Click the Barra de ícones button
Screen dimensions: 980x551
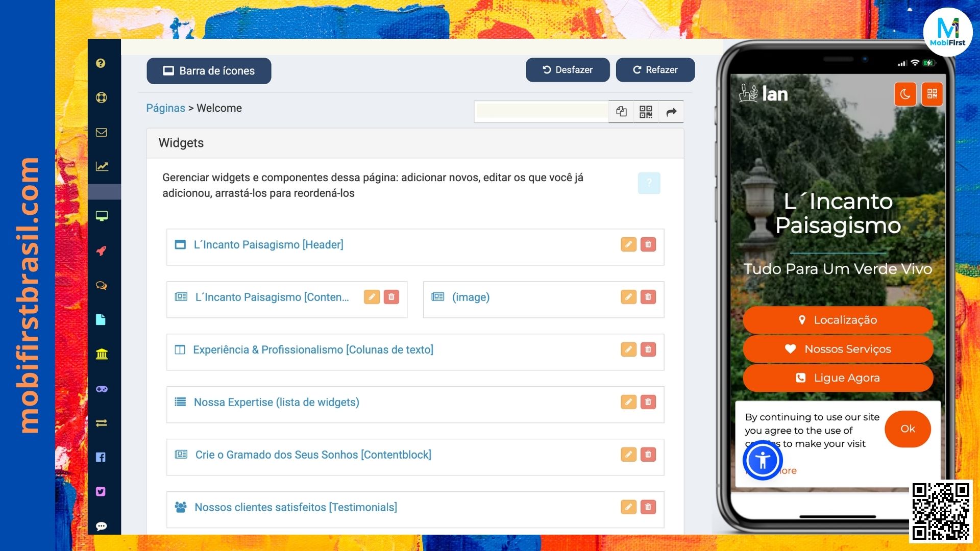[x=209, y=71]
